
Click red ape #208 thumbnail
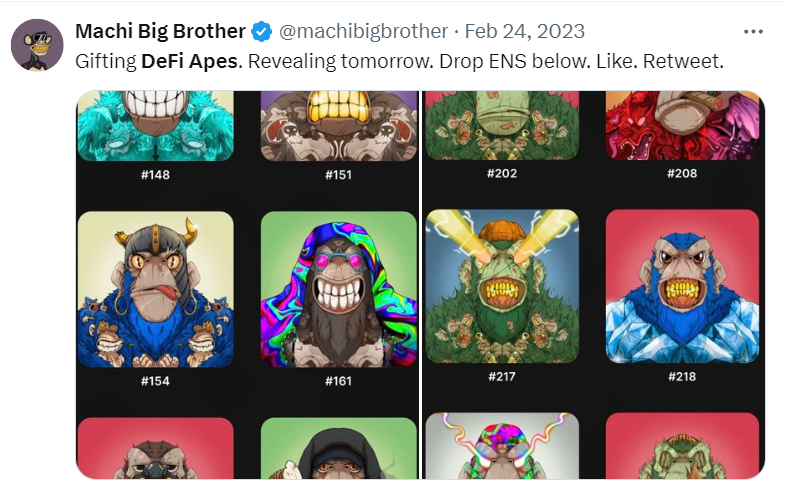point(683,125)
